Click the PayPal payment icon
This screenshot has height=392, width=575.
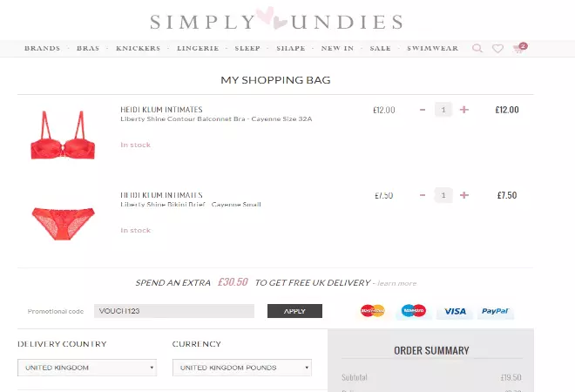[x=494, y=311]
